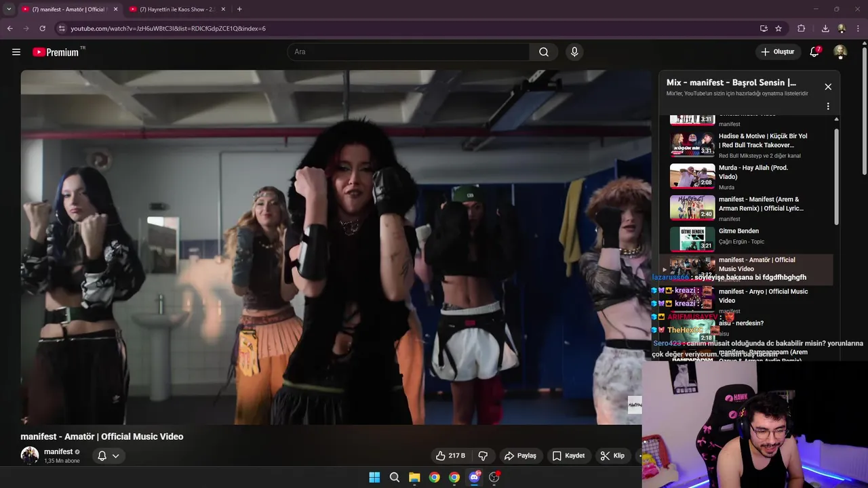
Task: Share the video via Paylaş
Action: 520,455
